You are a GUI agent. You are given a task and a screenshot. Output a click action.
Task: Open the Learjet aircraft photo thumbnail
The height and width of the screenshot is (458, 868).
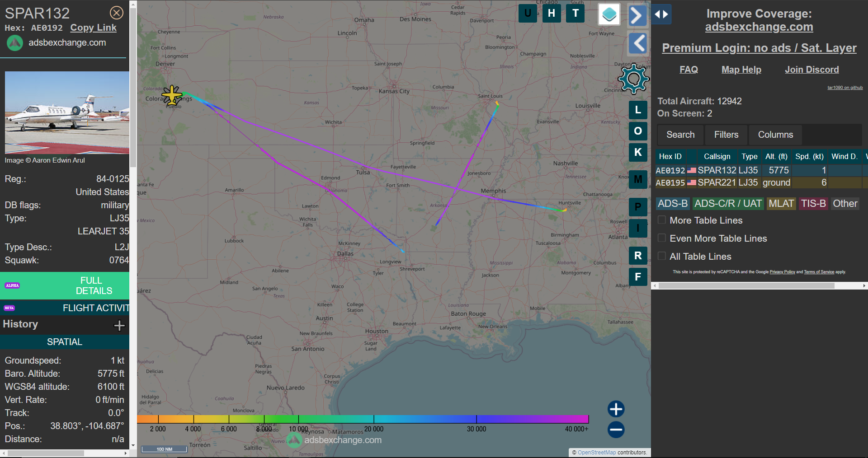pyautogui.click(x=67, y=112)
